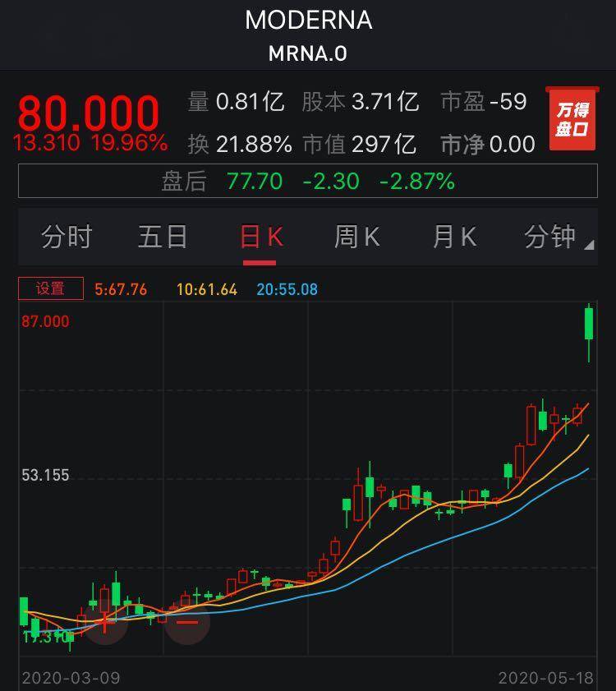616x691 pixels.
Task: Select the 日K chart tab
Action: click(261, 237)
